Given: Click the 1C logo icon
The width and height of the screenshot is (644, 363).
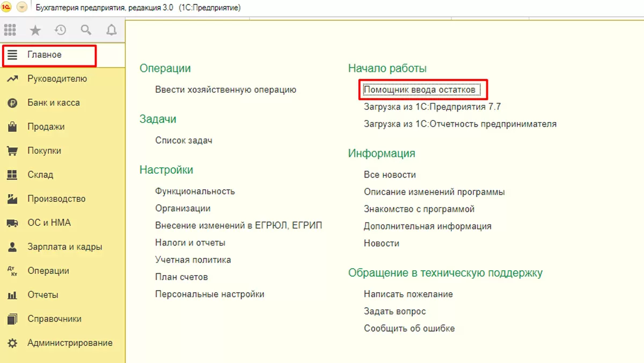Looking at the screenshot, I should (x=8, y=8).
